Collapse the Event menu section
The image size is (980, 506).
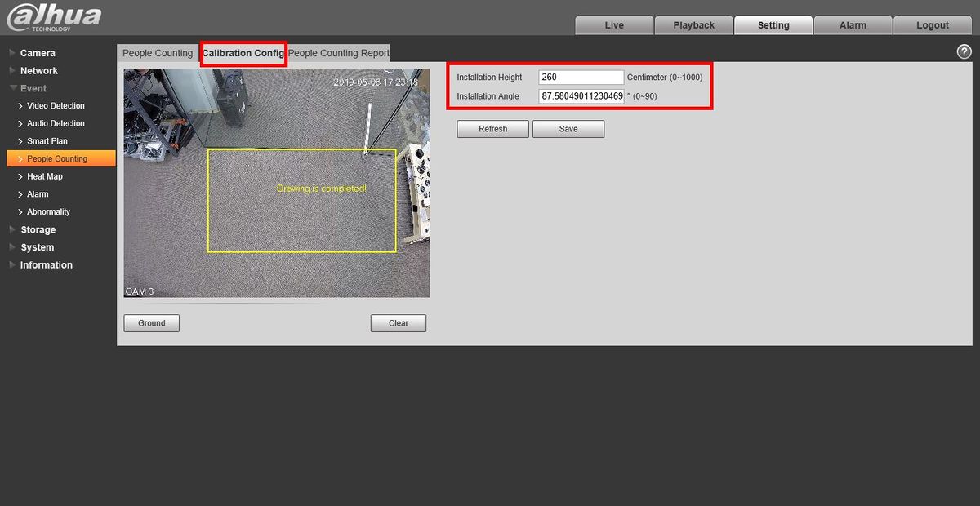tap(33, 88)
